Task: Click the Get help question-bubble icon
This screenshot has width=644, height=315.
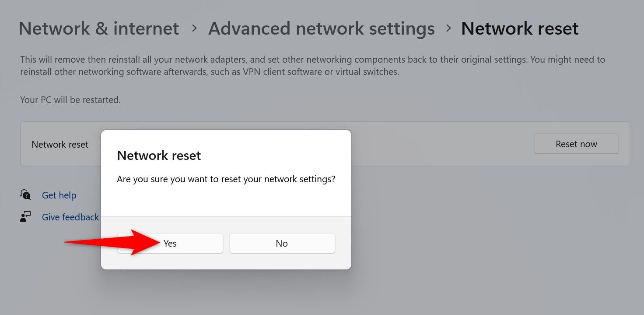Action: tap(25, 195)
